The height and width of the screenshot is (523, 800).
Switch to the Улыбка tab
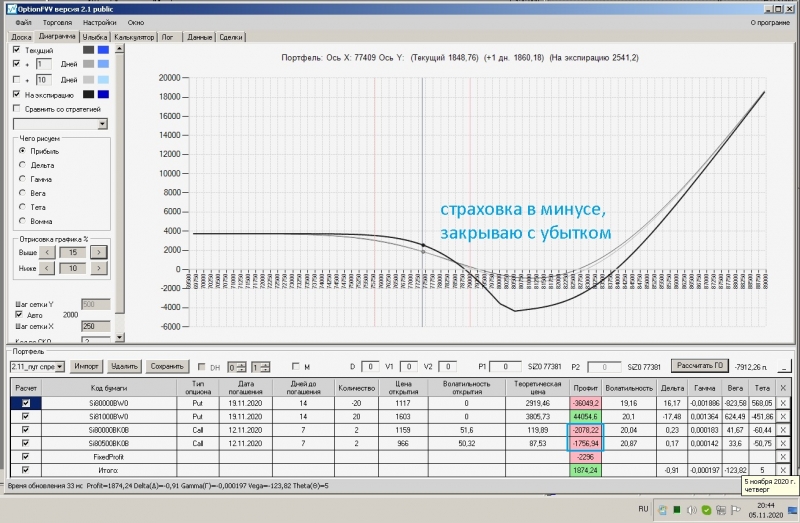click(x=95, y=37)
